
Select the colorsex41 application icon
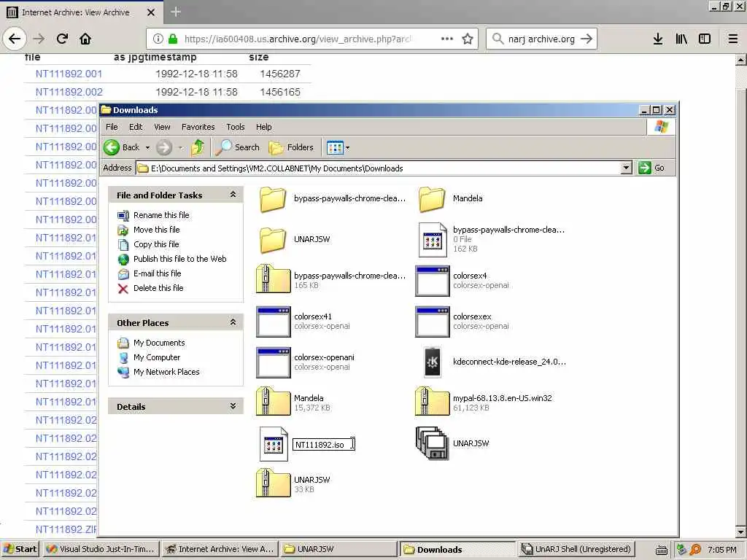point(273,322)
